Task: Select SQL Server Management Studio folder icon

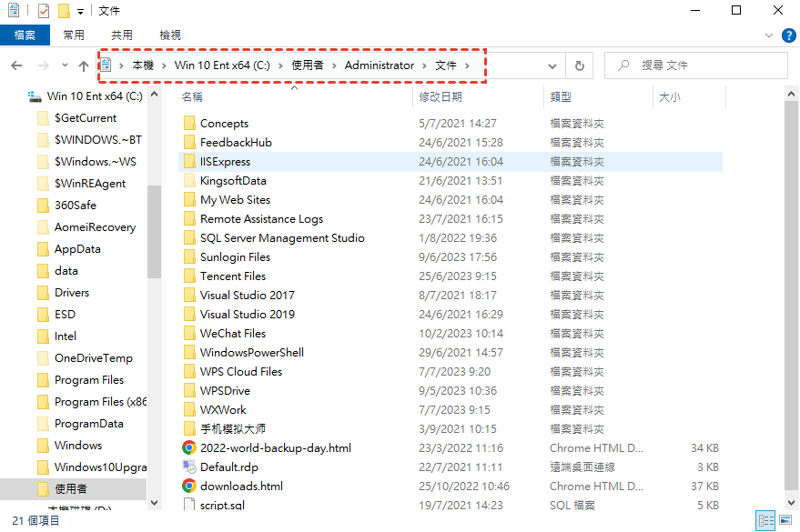Action: point(189,238)
